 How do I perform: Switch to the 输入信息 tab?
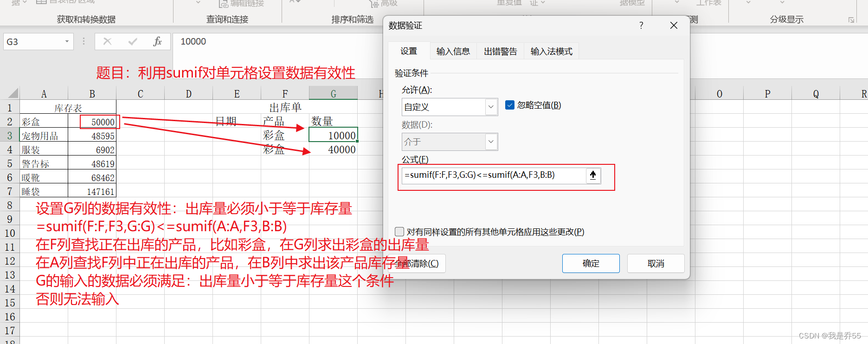click(x=453, y=51)
